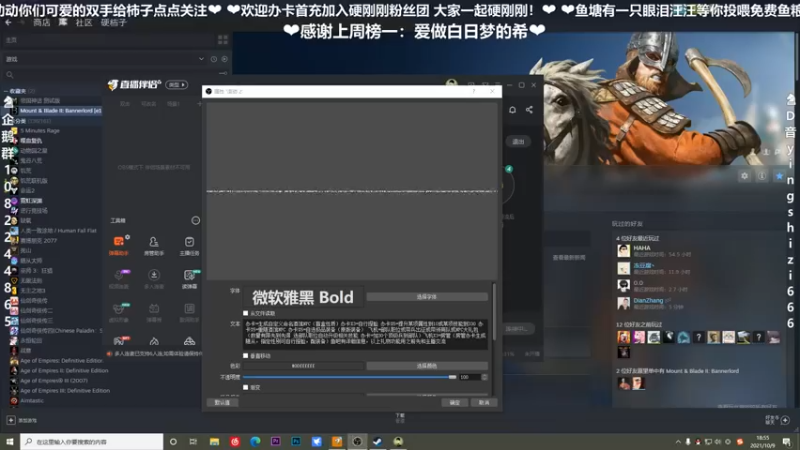Toggle Bannerlord favorite star icon
Screen dimensions: 800x450
click(x=779, y=176)
